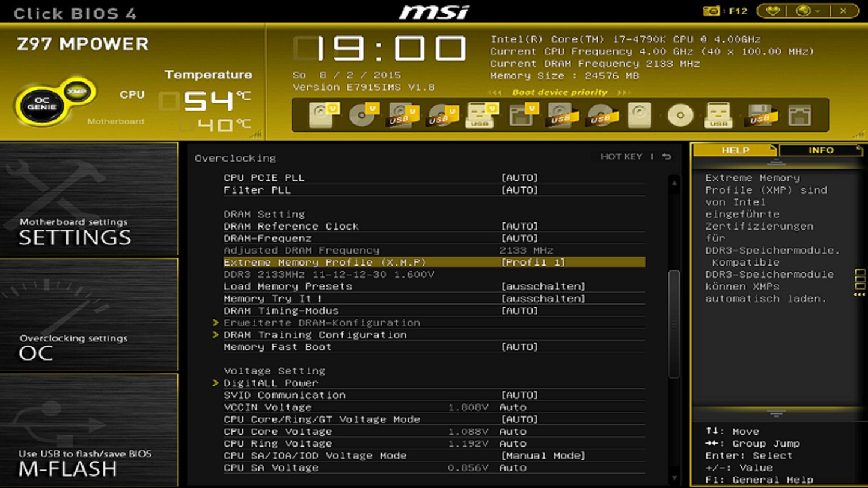The width and height of the screenshot is (868, 488).
Task: Open M-FLASH BIOS flashing section
Action: (x=89, y=430)
